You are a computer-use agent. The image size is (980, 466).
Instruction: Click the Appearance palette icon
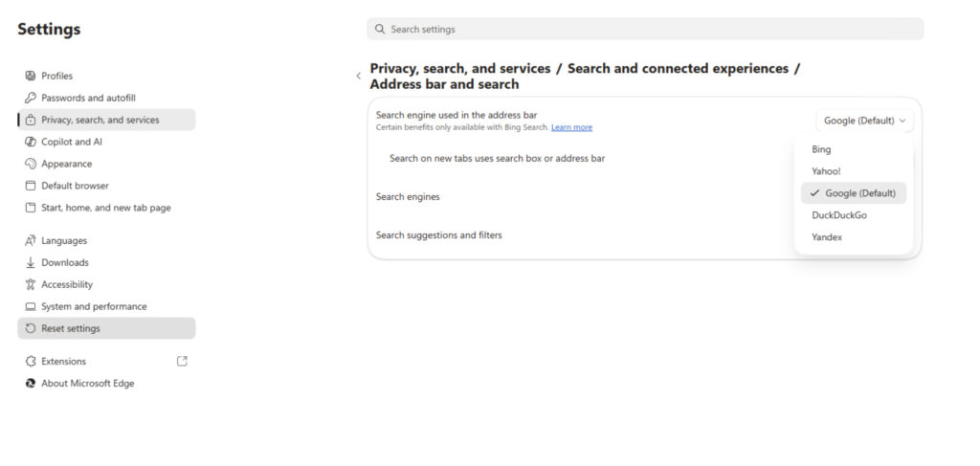tap(30, 164)
